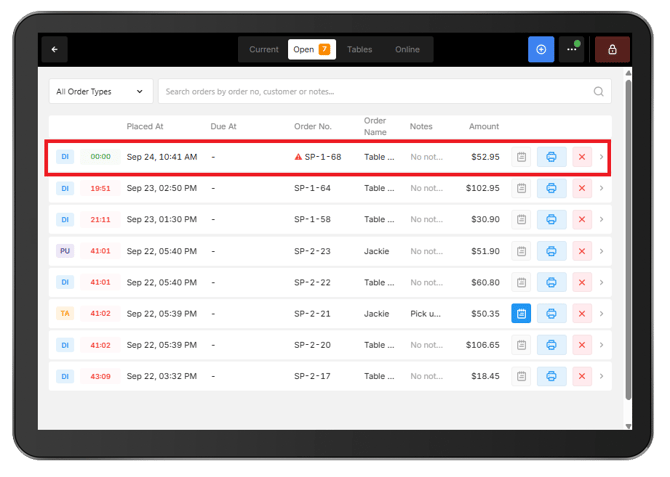This screenshot has width=670, height=477.
Task: Click the TA badge on SP-2-21
Action: [x=65, y=314]
